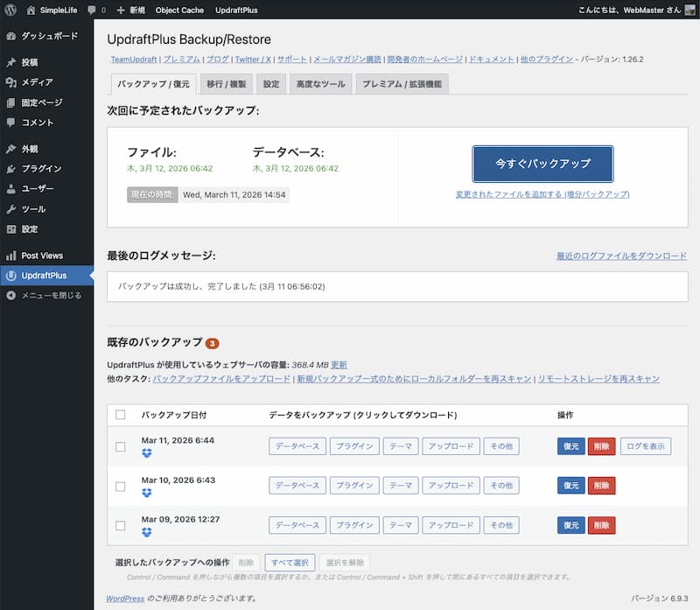Image resolution: width=700 pixels, height=610 pixels.
Task: Click the media icon in sidebar
Action: coord(10,82)
